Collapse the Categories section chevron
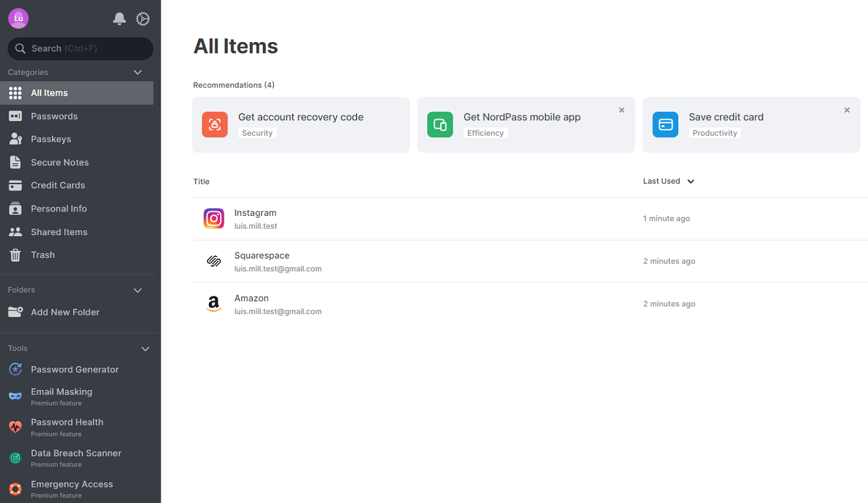 [x=138, y=73]
